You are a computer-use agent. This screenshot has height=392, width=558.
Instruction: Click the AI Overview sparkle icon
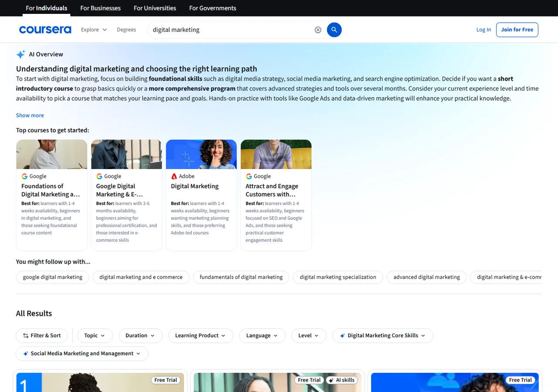pyautogui.click(x=20, y=54)
